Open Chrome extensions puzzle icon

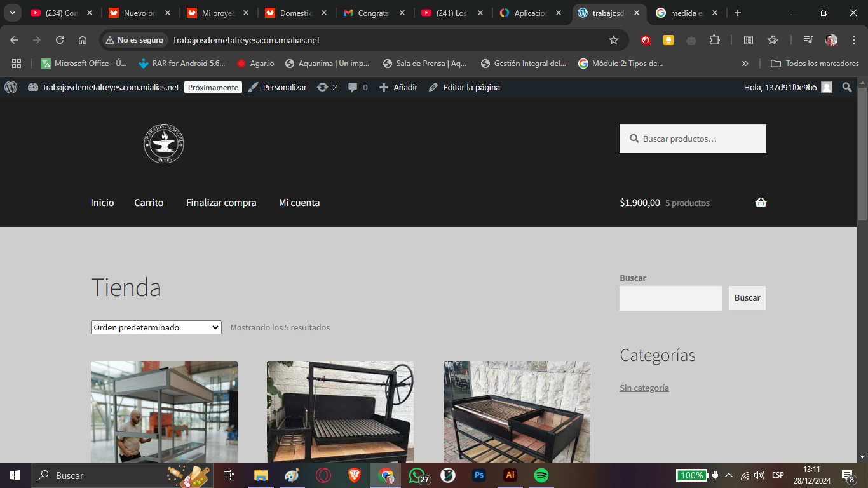(714, 40)
